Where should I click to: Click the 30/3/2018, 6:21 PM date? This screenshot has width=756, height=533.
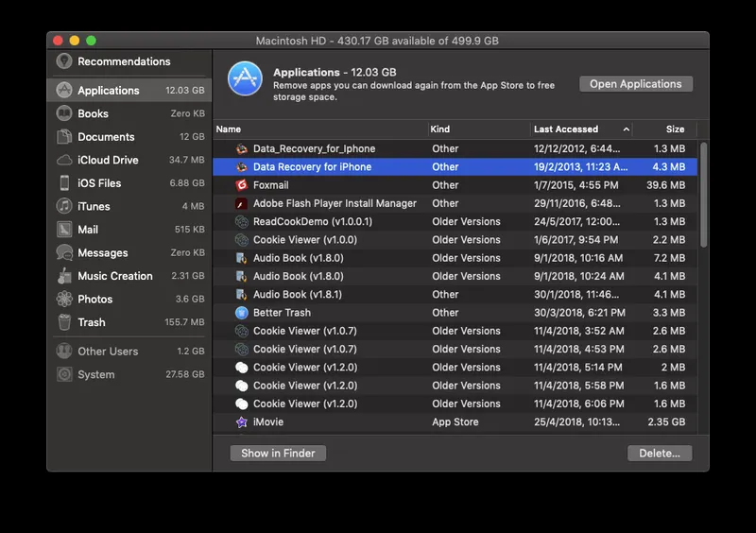click(579, 313)
